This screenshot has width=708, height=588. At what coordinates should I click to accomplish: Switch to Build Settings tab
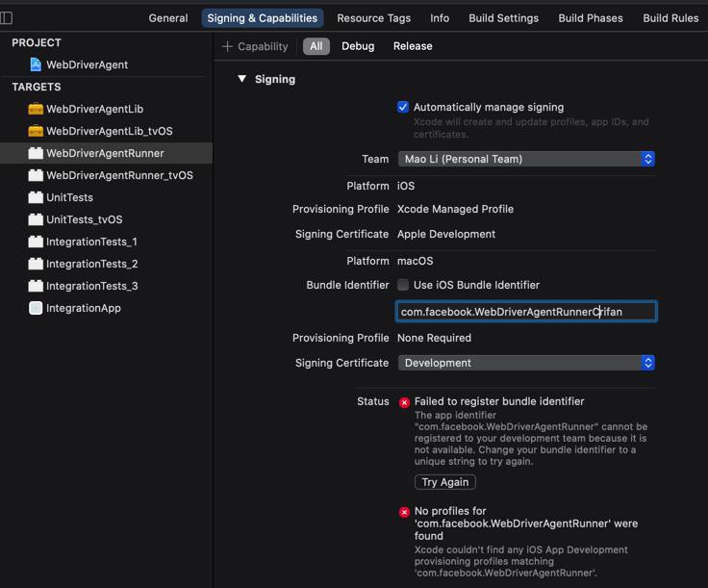503,18
